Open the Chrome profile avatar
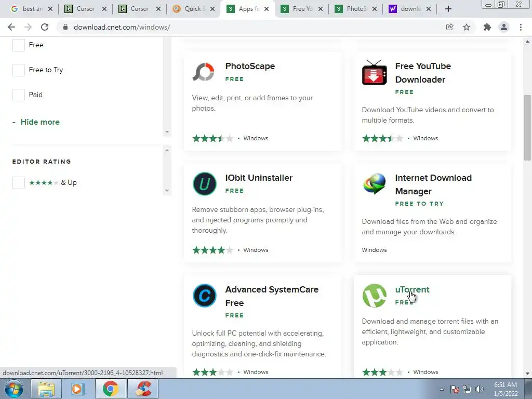 [x=504, y=27]
